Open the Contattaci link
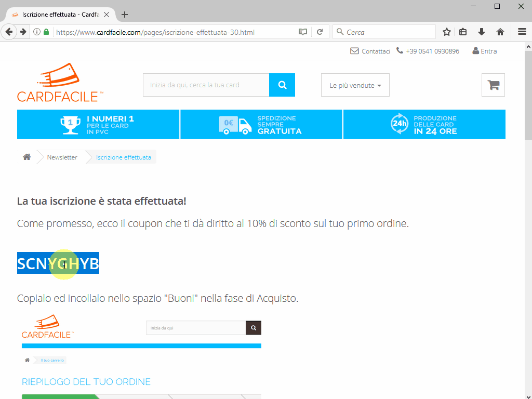The image size is (532, 399). 370,51
